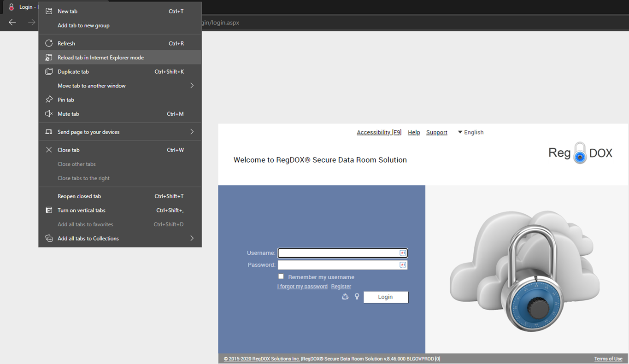Click the address bar URL login.aspx
Viewport: 629px width, 364px height.
click(x=220, y=22)
